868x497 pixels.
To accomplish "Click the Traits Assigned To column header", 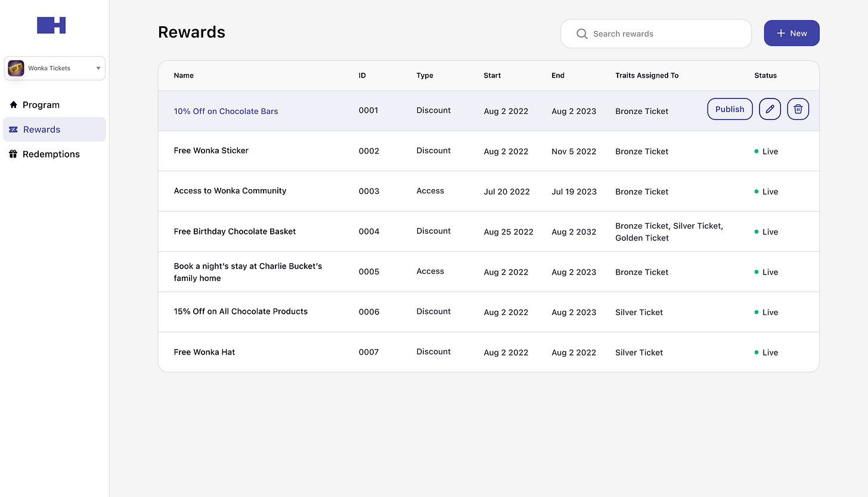I will [647, 75].
